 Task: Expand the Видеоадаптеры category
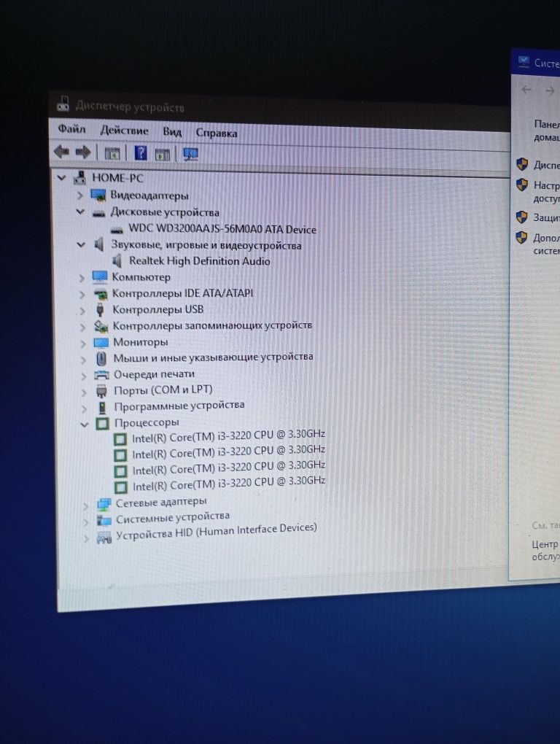pos(79,195)
